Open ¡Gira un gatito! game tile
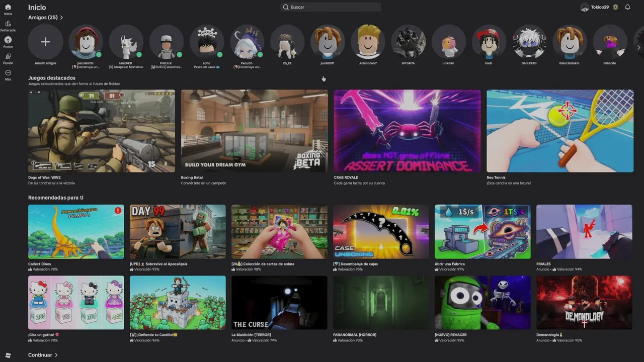Viewport: 644px width, 362px height. (x=76, y=303)
